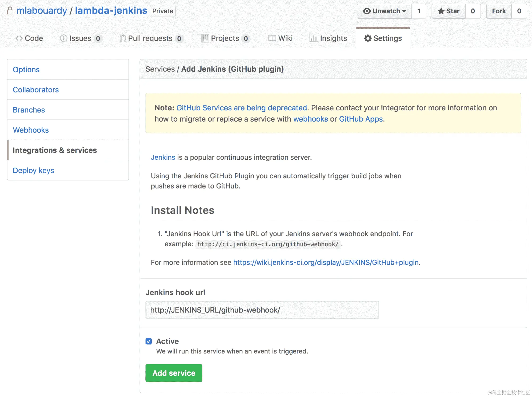Viewport: 532px width, 397px height.
Task: Follow the wiki.jenkins-ci.org GitHub plugin link
Action: click(x=326, y=262)
